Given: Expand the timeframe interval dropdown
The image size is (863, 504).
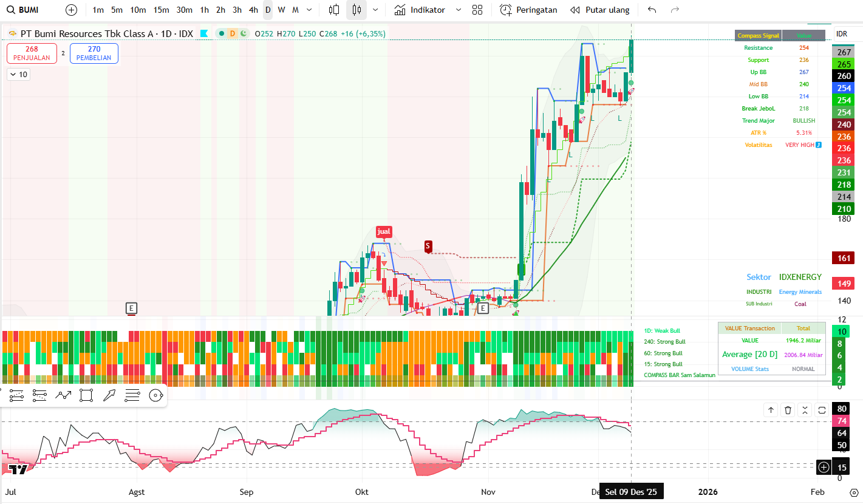Looking at the screenshot, I should tap(310, 10).
